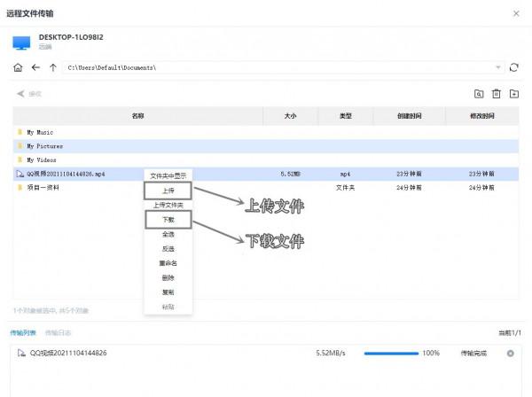Go up one folder level

coord(53,67)
